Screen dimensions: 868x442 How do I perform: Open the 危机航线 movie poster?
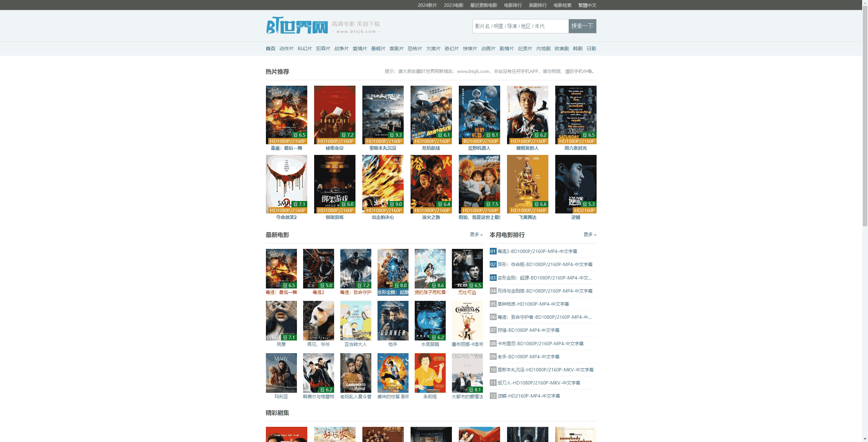[x=431, y=115]
